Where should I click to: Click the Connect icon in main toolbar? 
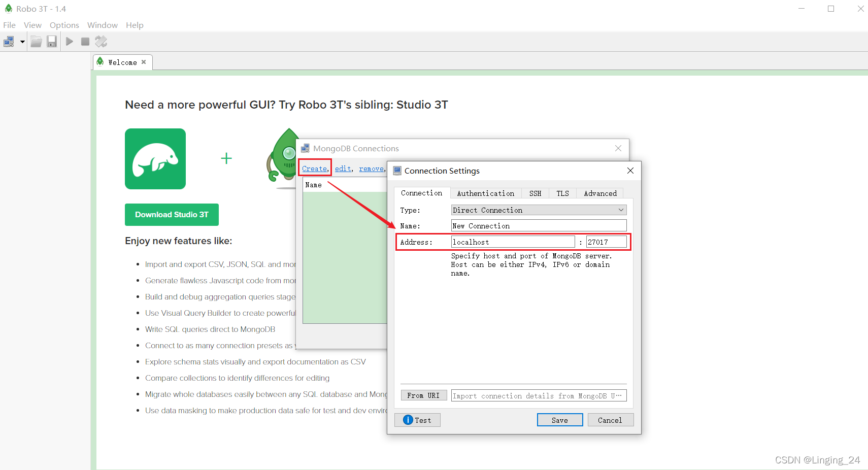click(x=9, y=42)
